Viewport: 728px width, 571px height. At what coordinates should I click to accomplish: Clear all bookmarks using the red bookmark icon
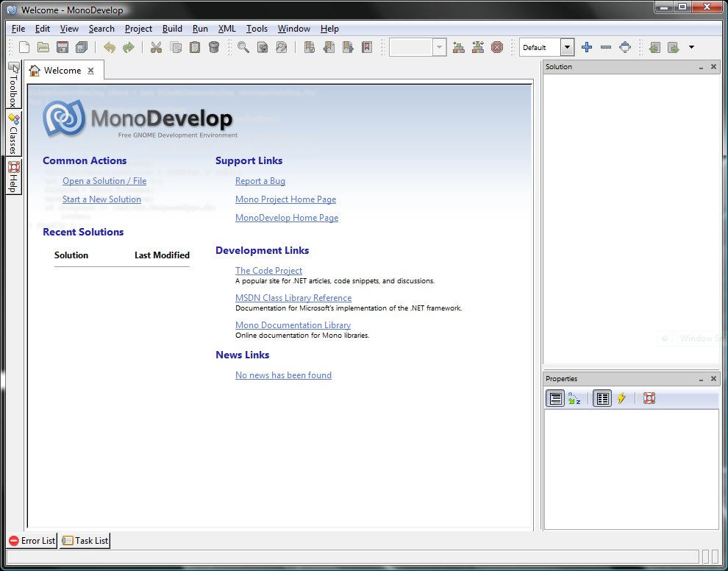(x=367, y=47)
